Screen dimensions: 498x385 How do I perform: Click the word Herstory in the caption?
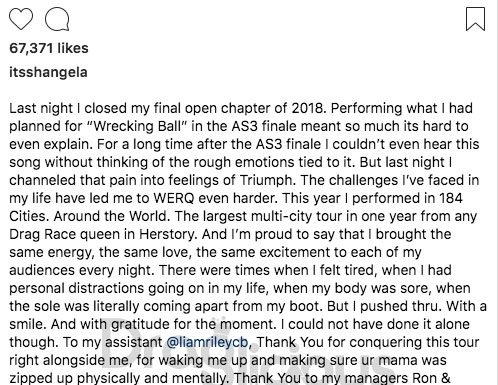click(168, 234)
